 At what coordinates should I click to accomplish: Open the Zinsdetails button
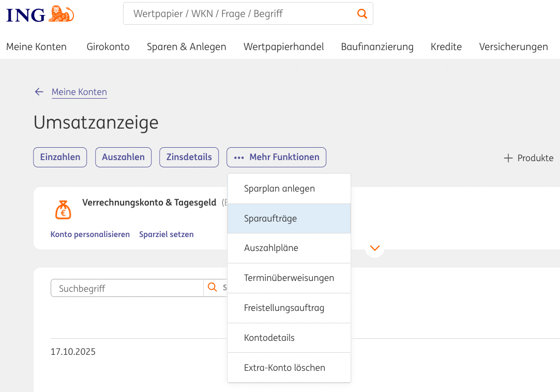pos(189,158)
